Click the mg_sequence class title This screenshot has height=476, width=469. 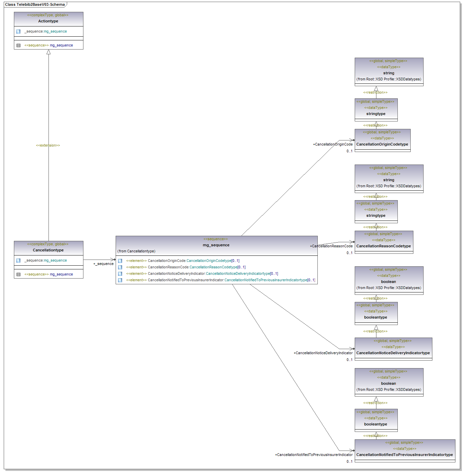[x=216, y=245]
